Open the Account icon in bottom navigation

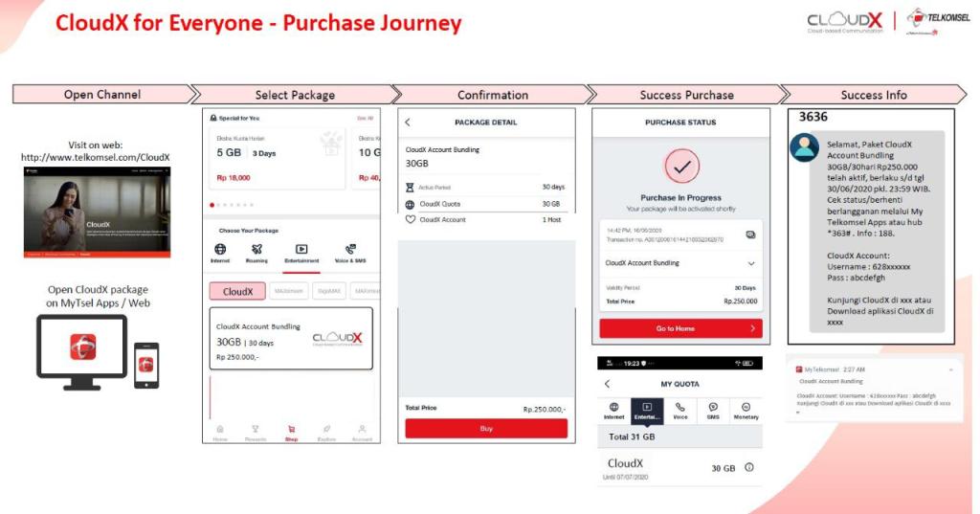point(362,429)
